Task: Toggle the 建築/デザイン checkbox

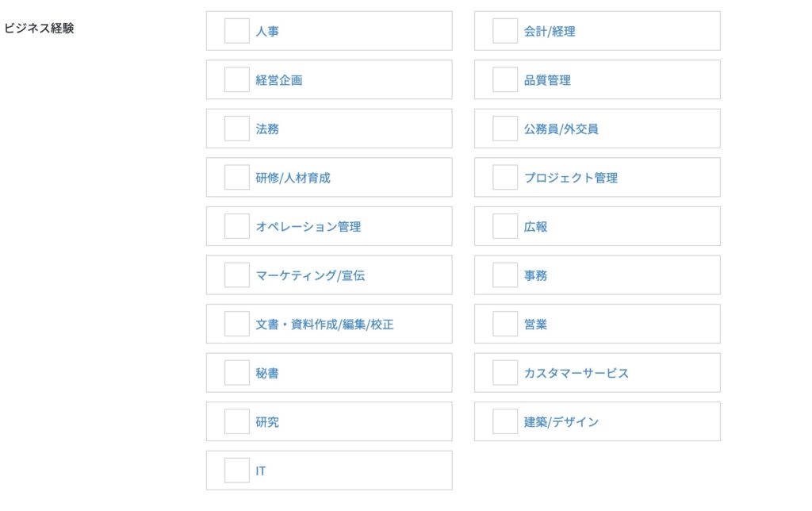Action: click(504, 421)
